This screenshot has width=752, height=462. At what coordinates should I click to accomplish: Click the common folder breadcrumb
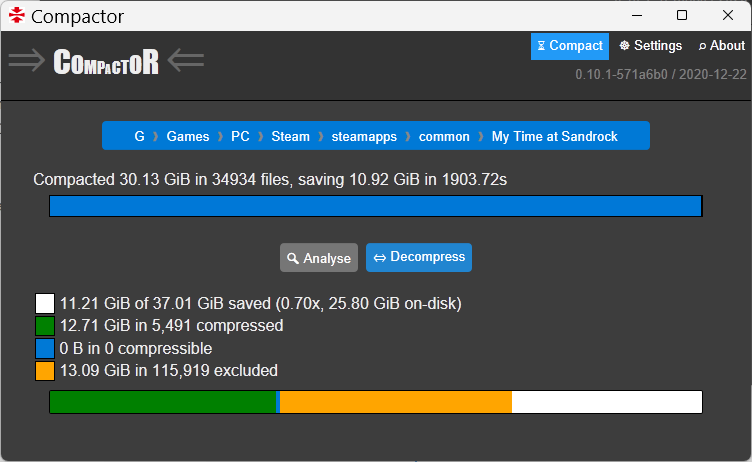[x=444, y=136]
